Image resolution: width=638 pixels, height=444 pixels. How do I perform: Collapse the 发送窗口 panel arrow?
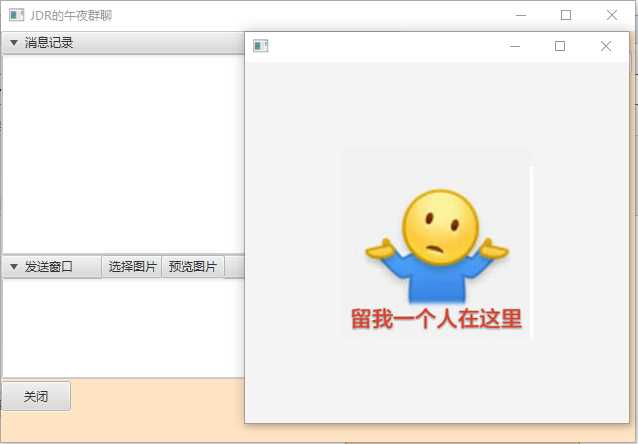click(x=14, y=267)
